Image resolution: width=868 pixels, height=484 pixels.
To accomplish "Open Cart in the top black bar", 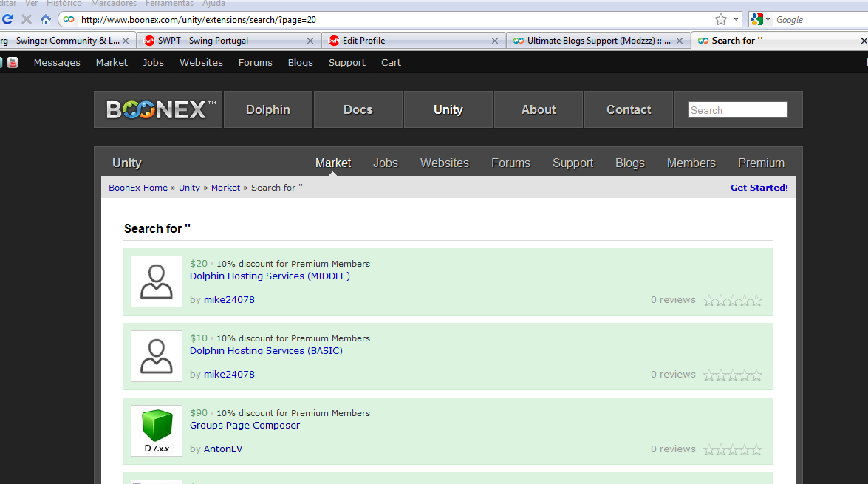I will click(x=391, y=63).
